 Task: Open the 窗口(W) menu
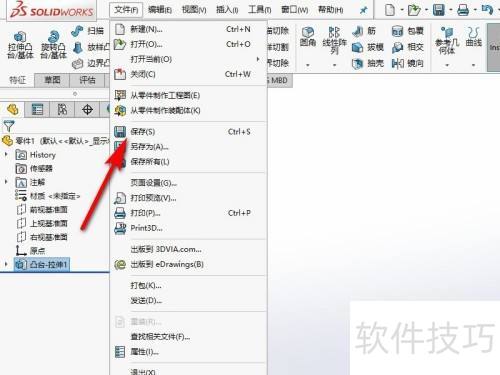[295, 10]
